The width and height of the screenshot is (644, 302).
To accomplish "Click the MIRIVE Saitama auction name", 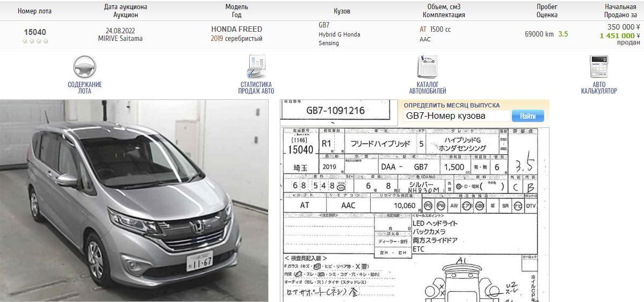I will pyautogui.click(x=120, y=39).
